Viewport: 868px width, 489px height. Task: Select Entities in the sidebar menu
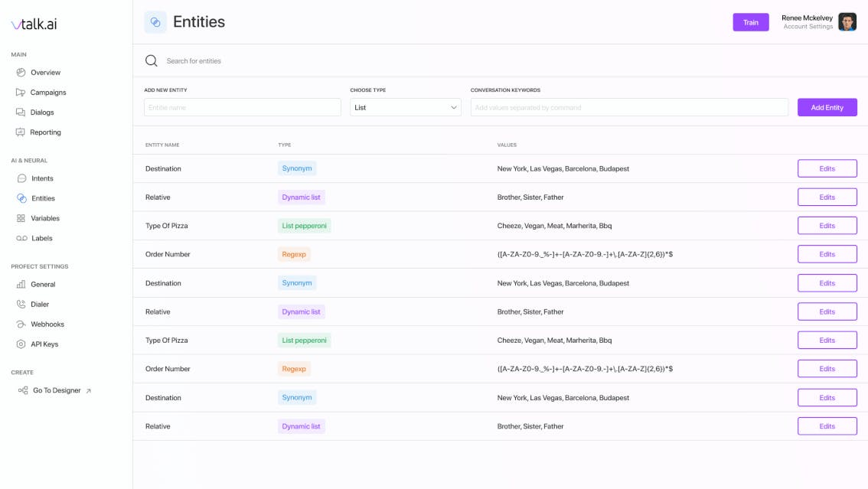coord(43,198)
